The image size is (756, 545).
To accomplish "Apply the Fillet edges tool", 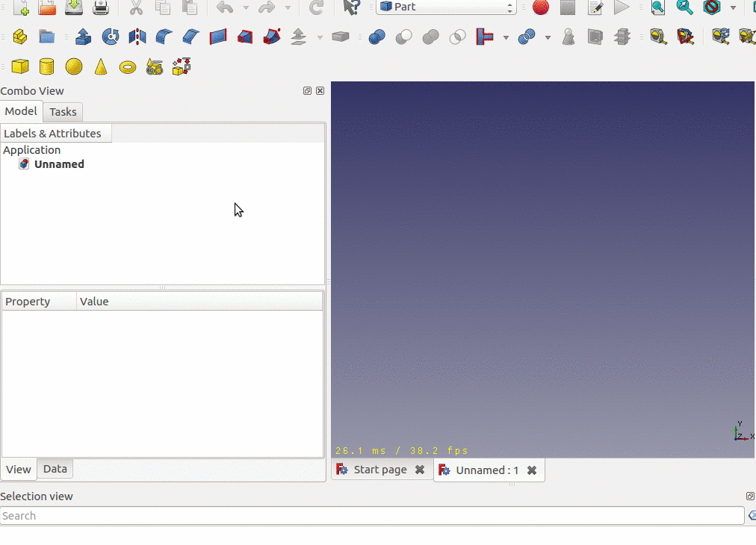I will tap(164, 37).
